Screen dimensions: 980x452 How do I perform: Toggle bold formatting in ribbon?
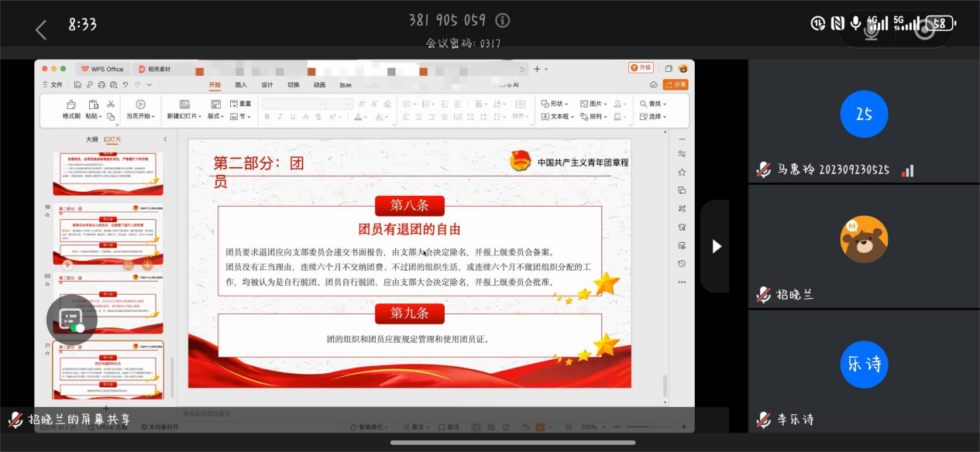(x=267, y=117)
